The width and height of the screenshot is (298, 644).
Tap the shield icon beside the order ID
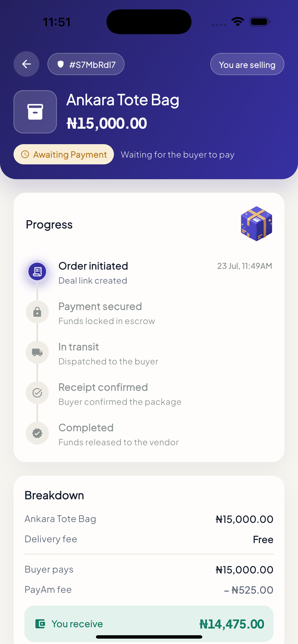[x=61, y=64]
